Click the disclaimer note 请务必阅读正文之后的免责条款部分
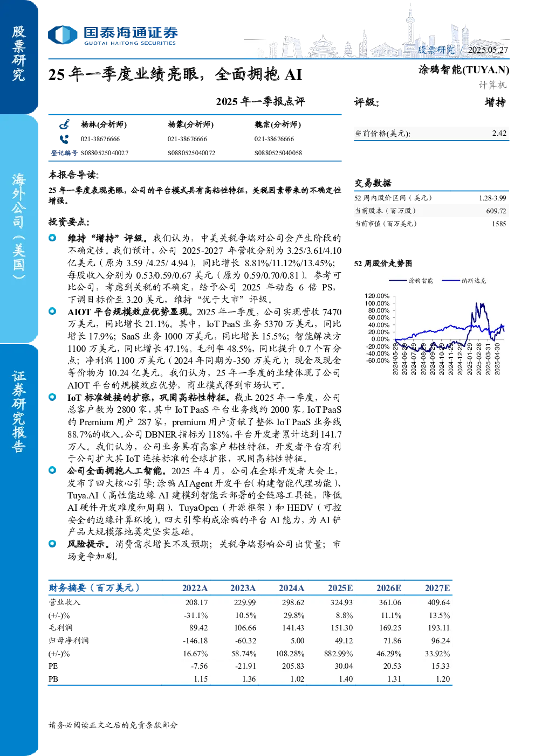This screenshot has width=535, height=756. [x=113, y=725]
